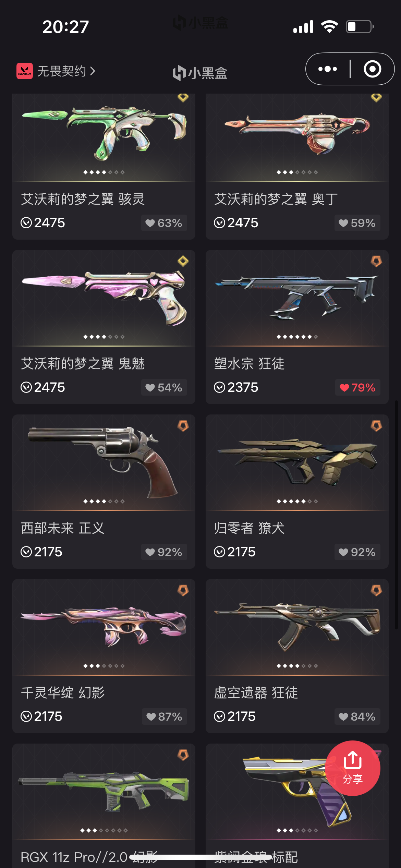This screenshot has width=401, height=868.
Task: Select the 千灵华绽 幻影 skin title
Action: 63,693
